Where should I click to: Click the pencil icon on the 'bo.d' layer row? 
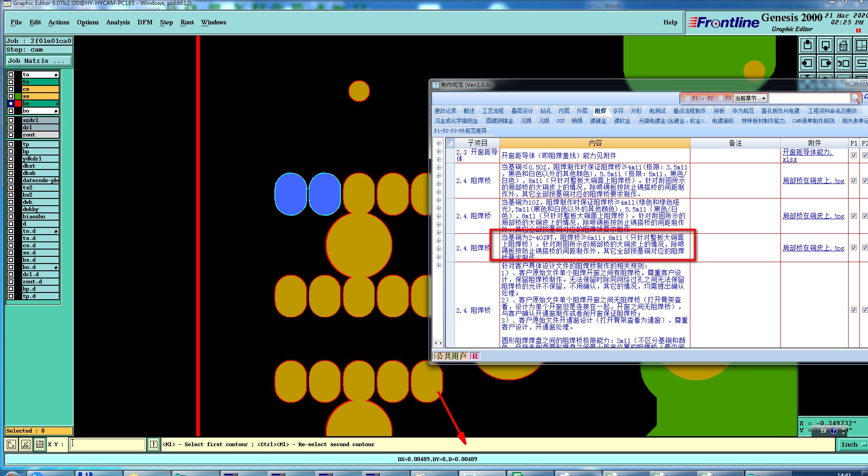point(56,267)
